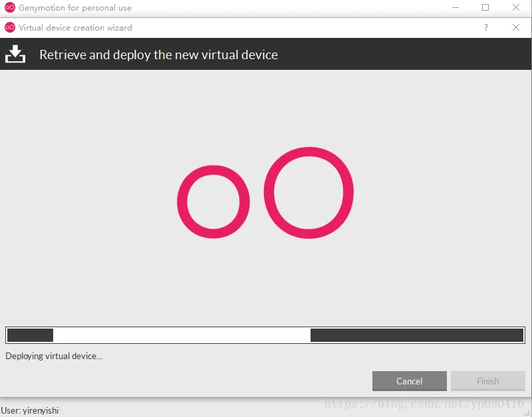Click the large Genymotion double-circle logo

pos(265,193)
